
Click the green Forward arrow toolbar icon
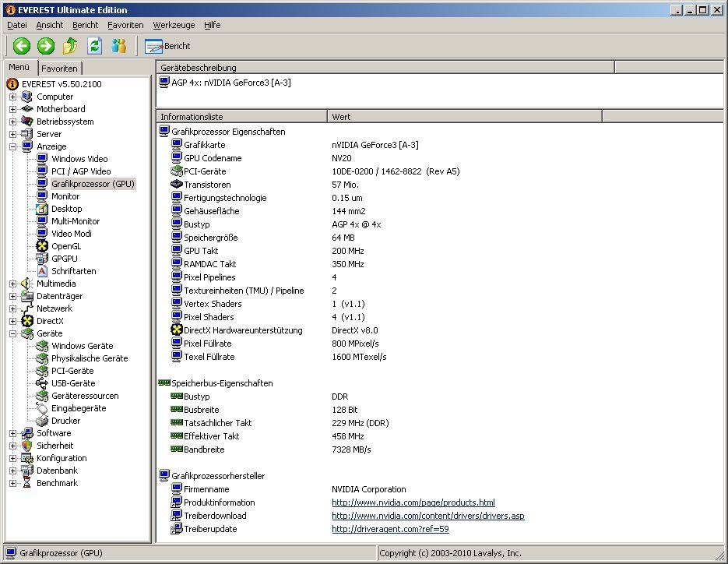click(x=45, y=46)
